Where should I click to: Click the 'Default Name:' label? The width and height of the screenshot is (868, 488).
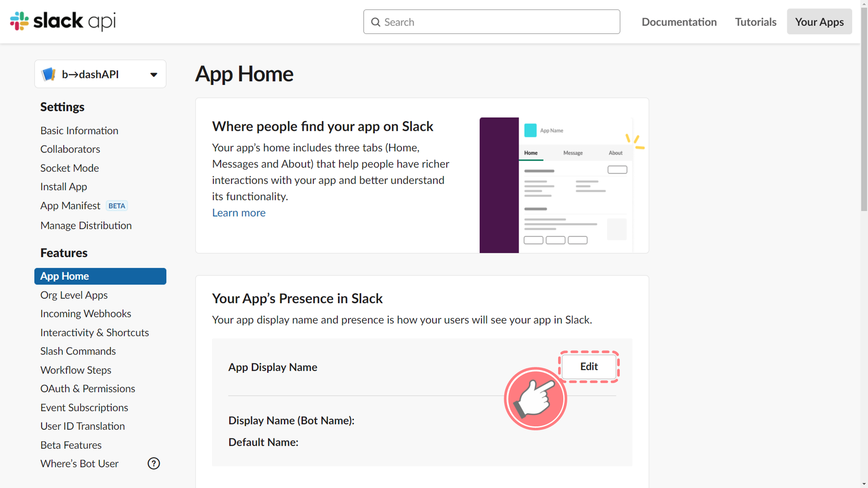[x=263, y=442]
